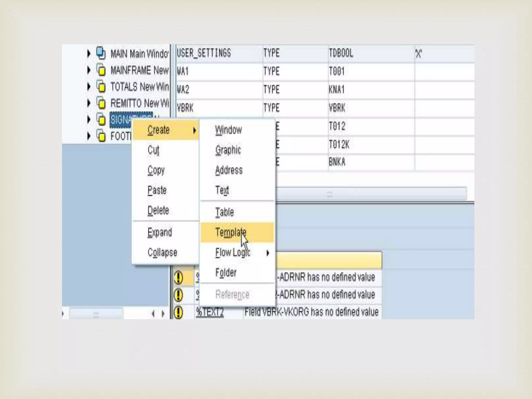This screenshot has height=399, width=532.
Task: Expand the TOTALS tree node arrow
Action: point(89,87)
